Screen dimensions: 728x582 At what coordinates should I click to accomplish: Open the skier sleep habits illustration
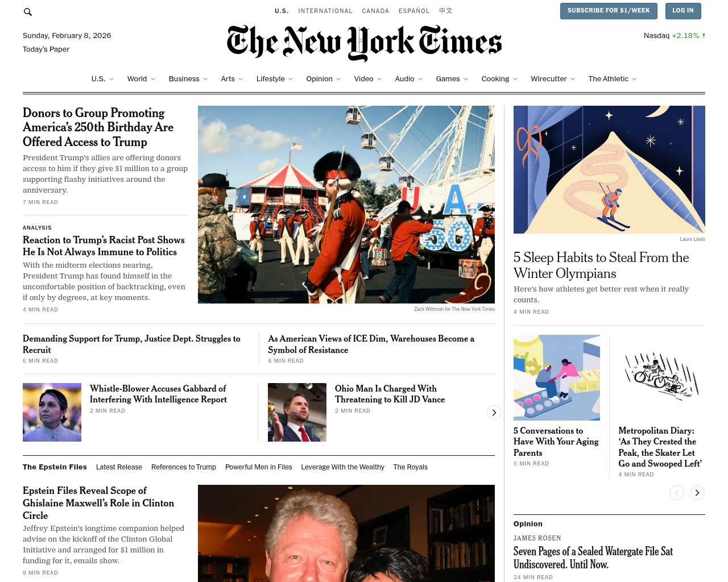[609, 169]
